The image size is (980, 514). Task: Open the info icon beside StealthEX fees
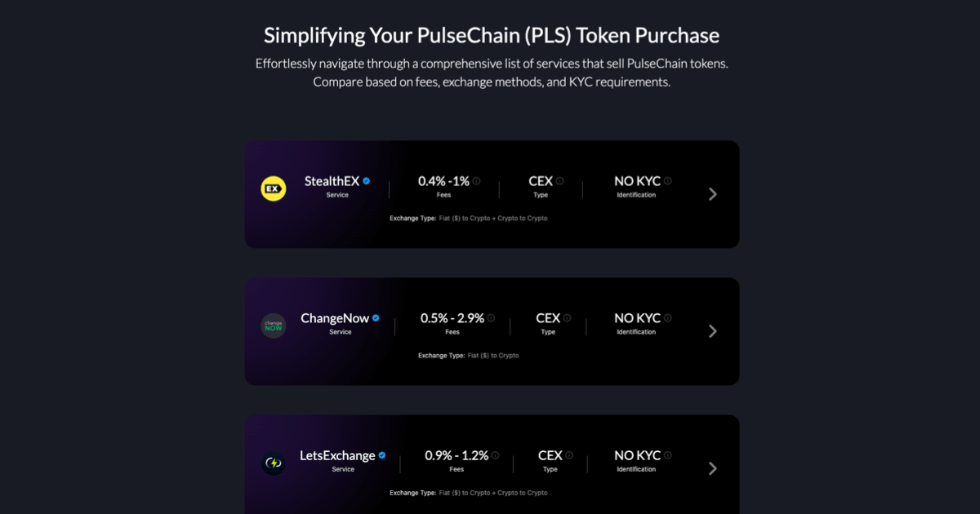[476, 181]
